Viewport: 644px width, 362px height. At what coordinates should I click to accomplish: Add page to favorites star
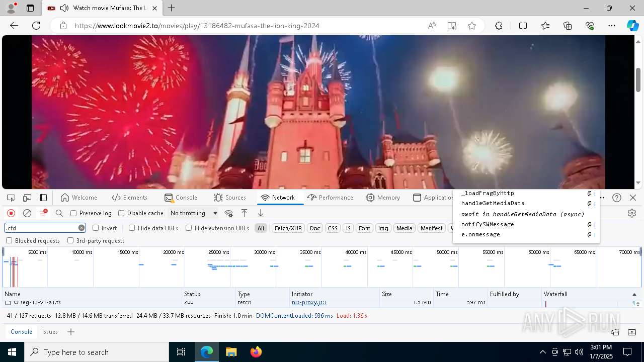(x=472, y=26)
